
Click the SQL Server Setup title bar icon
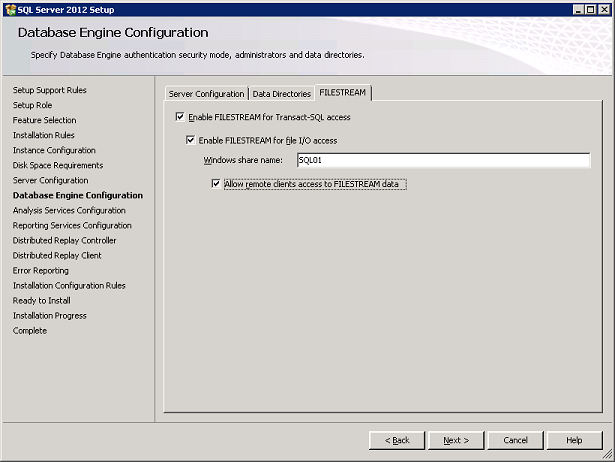click(x=11, y=10)
